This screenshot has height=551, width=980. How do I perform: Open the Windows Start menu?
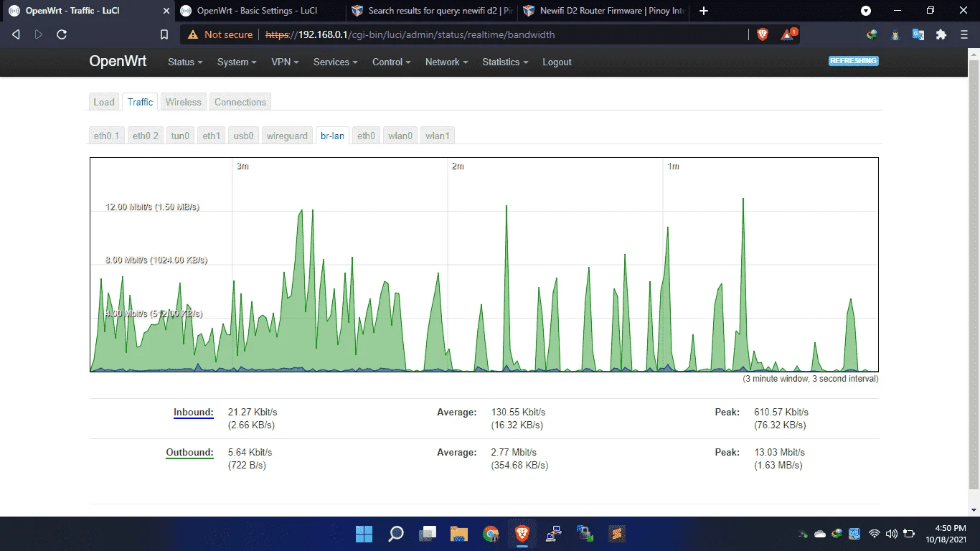(x=364, y=534)
